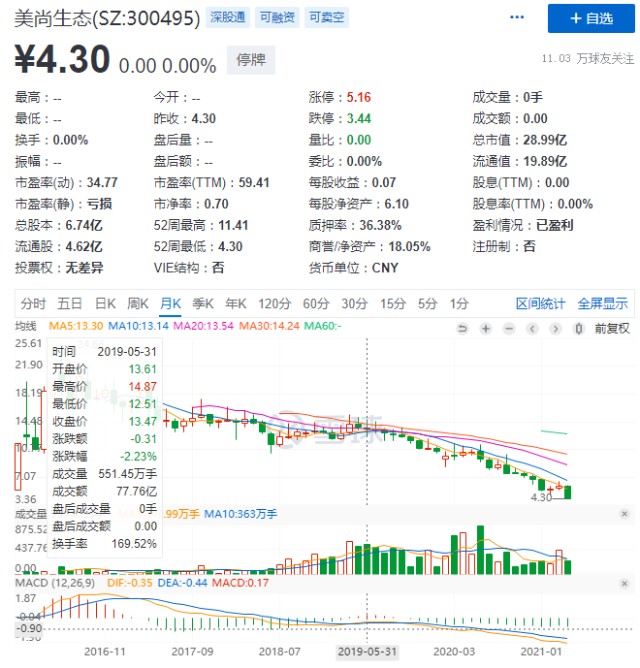Image resolution: width=640 pixels, height=668 pixels.
Task: Add stock with the 自选 button
Action: pos(590,18)
